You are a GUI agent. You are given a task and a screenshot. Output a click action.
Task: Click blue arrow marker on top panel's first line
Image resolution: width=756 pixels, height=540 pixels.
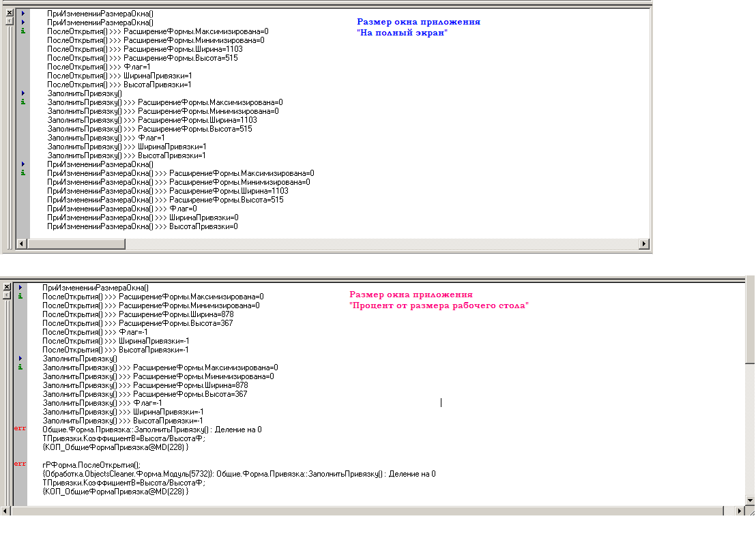[x=23, y=14]
